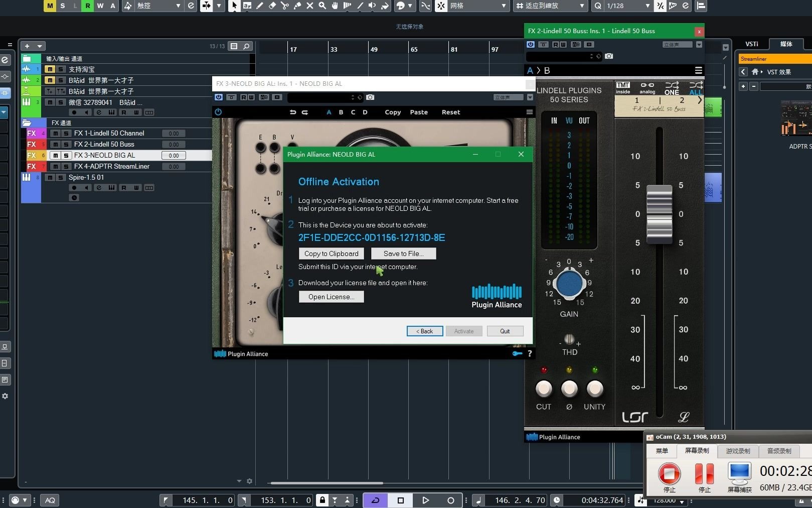Image resolution: width=812 pixels, height=508 pixels.
Task: Toggle NEOLD BIG AL plugin power button
Action: coord(218,112)
